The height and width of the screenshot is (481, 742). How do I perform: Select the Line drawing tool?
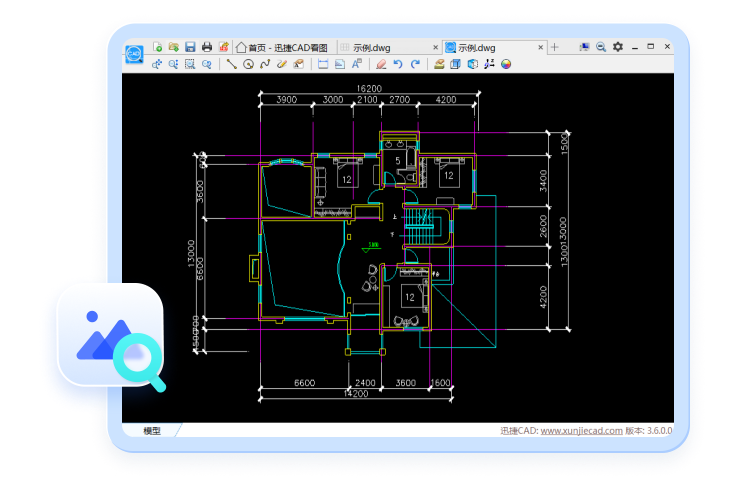(232, 64)
